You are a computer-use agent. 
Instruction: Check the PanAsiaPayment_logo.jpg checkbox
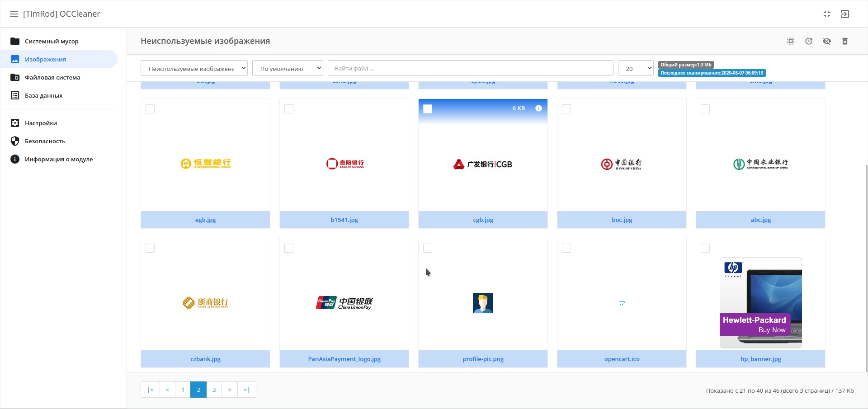point(289,248)
